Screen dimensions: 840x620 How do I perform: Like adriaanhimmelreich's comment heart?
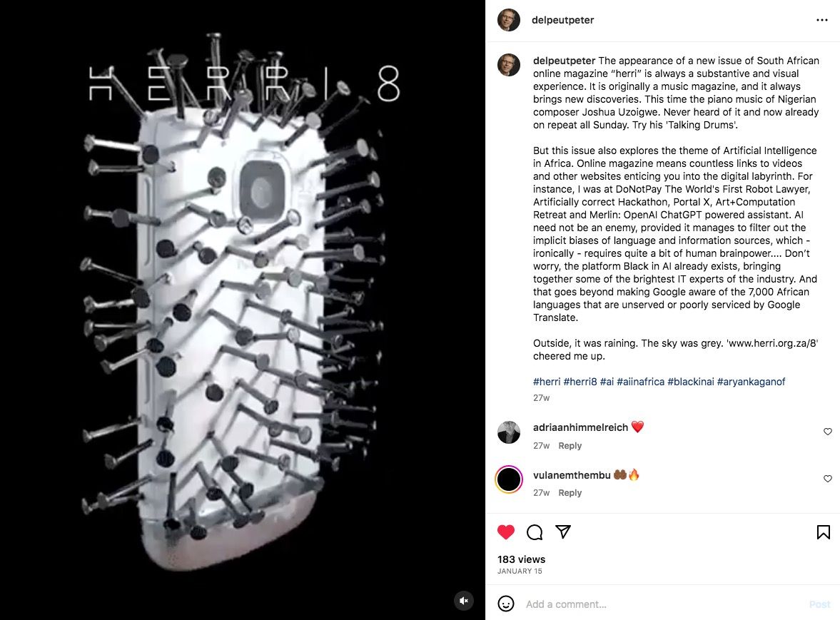pyautogui.click(x=828, y=432)
